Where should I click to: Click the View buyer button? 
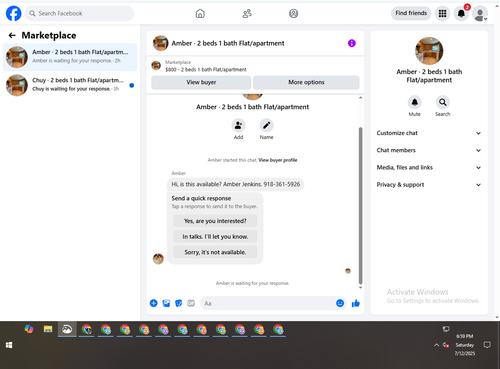(201, 82)
